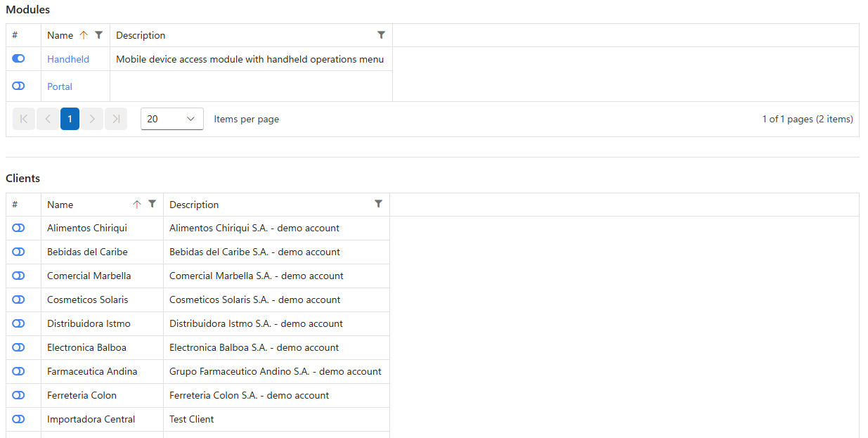Select the Cosmeticos Solaris name cell
Screen dimensions: 868x438
102,300
